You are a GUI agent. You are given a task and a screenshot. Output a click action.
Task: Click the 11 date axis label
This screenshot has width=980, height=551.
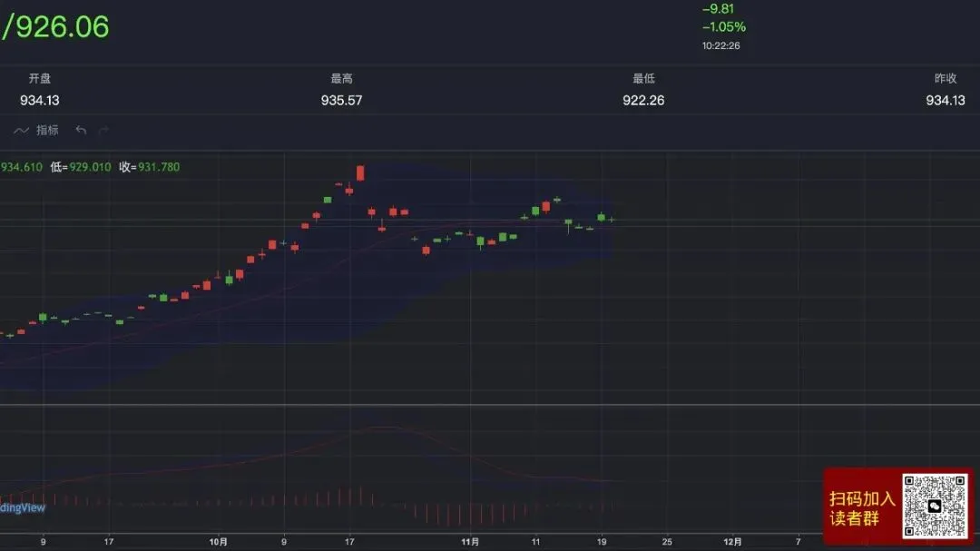click(535, 542)
